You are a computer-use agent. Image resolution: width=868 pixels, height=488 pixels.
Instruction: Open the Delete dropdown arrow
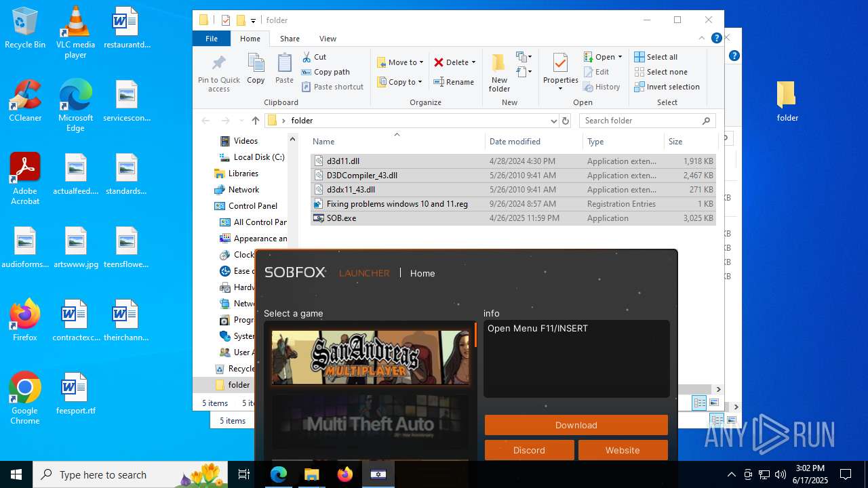473,62
